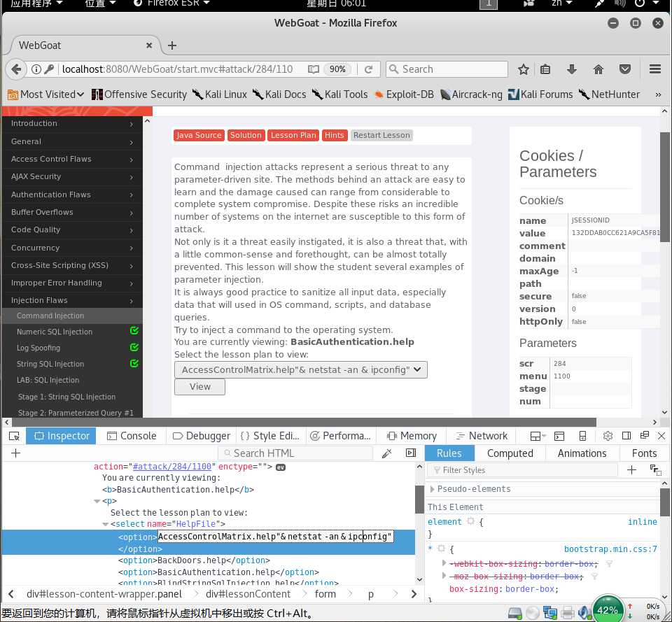The width and height of the screenshot is (672, 622).
Task: Switch to the Debugger tab
Action: [x=202, y=436]
